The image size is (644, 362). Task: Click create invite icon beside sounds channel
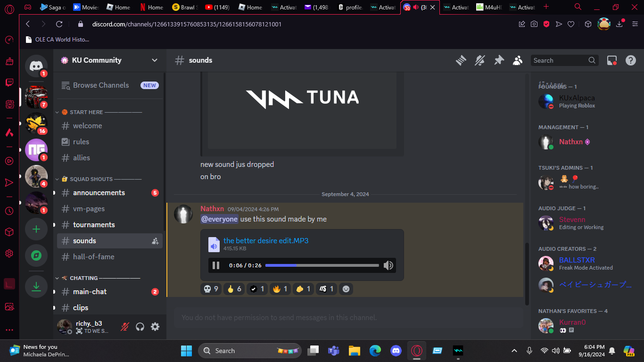pos(155,241)
